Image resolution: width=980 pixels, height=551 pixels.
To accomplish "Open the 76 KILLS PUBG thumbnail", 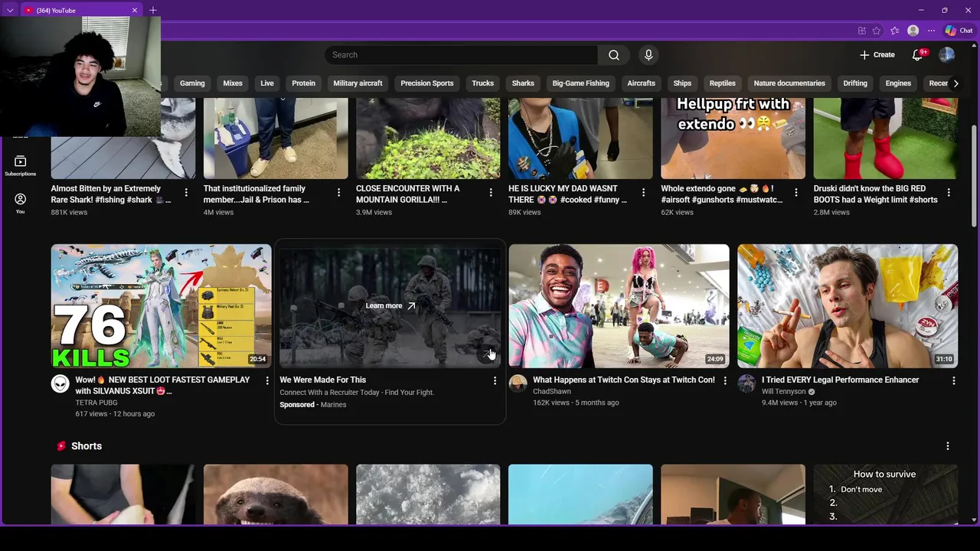I will (161, 306).
